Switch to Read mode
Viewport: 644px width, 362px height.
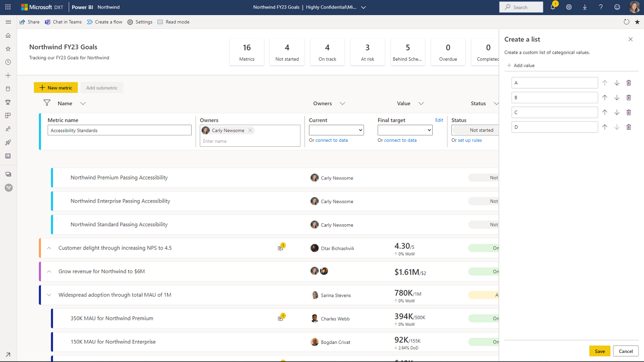click(x=174, y=22)
